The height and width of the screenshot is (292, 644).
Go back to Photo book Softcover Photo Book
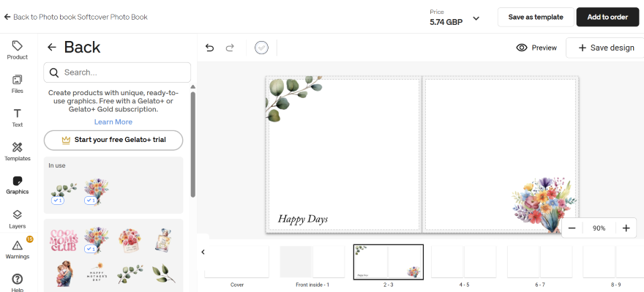pyautogui.click(x=75, y=17)
